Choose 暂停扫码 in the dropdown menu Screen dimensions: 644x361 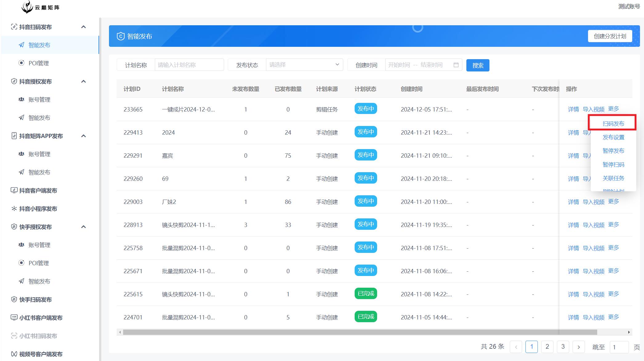click(613, 164)
